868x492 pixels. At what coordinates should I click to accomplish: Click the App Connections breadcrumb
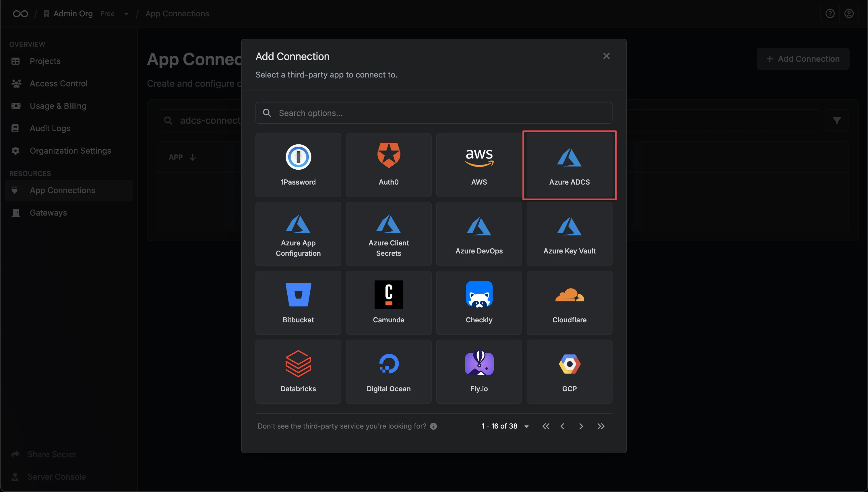(x=177, y=13)
